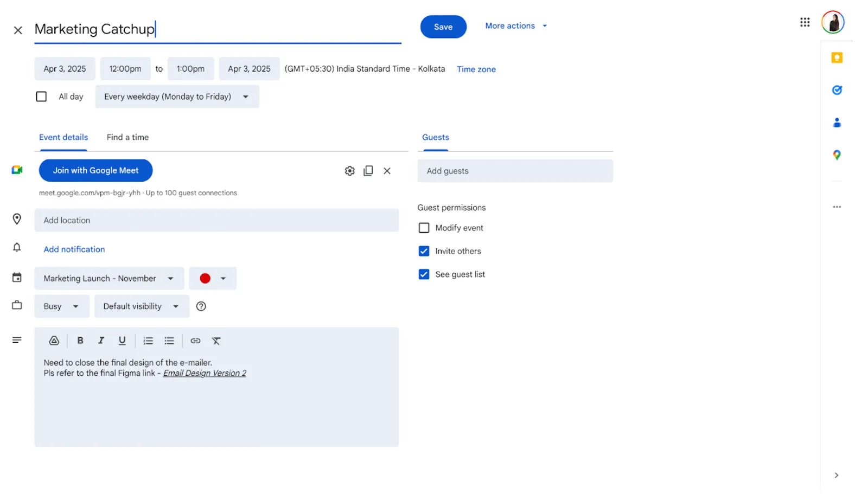
Task: Remove the Google Meet conferencing
Action: 387,171
